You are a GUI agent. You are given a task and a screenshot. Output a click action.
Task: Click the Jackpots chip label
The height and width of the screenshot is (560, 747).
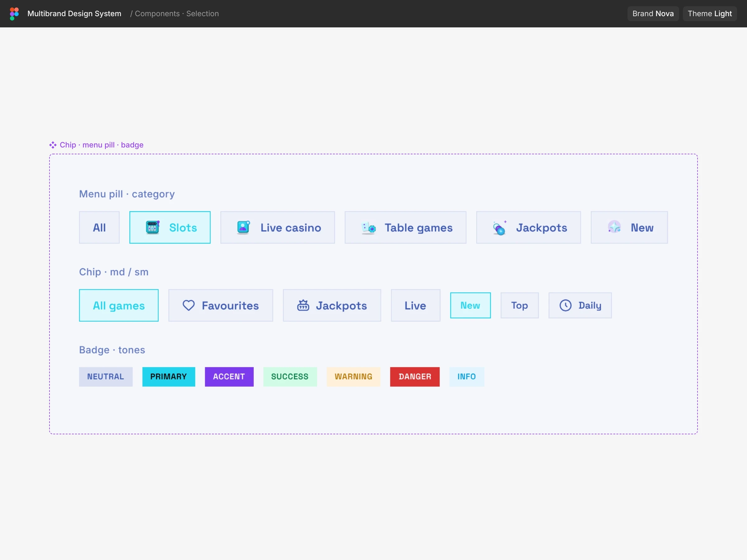point(341,306)
